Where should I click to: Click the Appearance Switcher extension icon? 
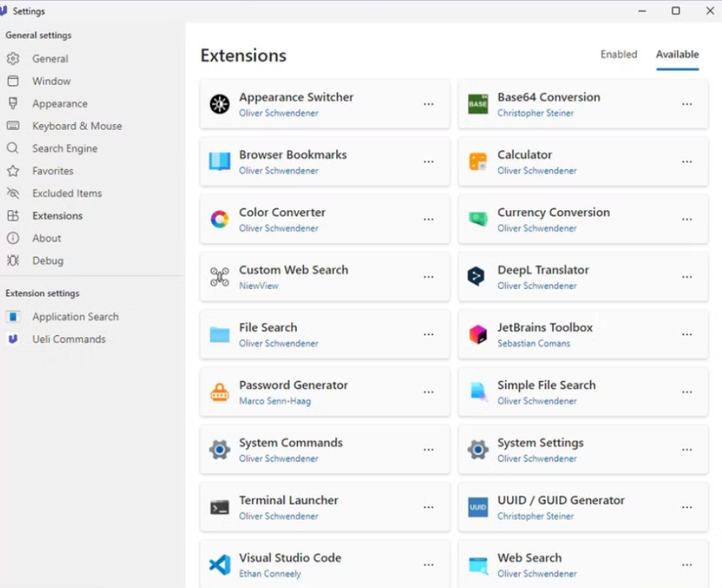[219, 104]
